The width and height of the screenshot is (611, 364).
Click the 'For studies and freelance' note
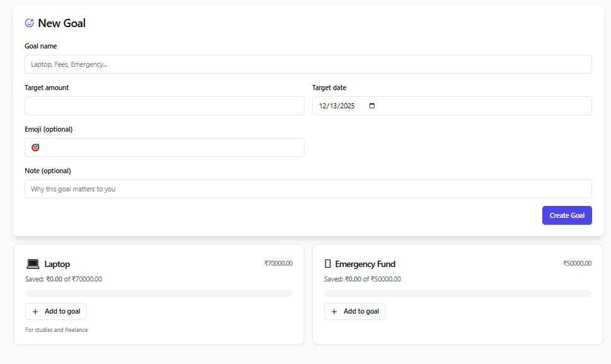pos(57,330)
